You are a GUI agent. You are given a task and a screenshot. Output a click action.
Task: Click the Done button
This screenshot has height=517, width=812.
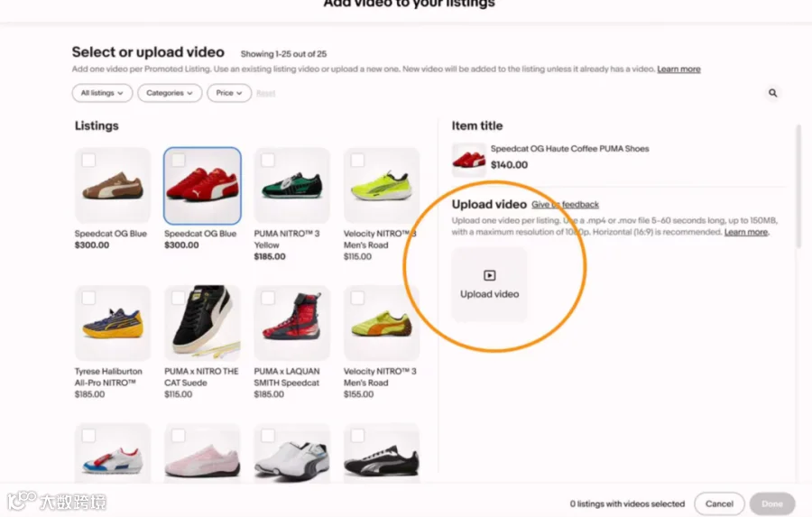click(772, 503)
